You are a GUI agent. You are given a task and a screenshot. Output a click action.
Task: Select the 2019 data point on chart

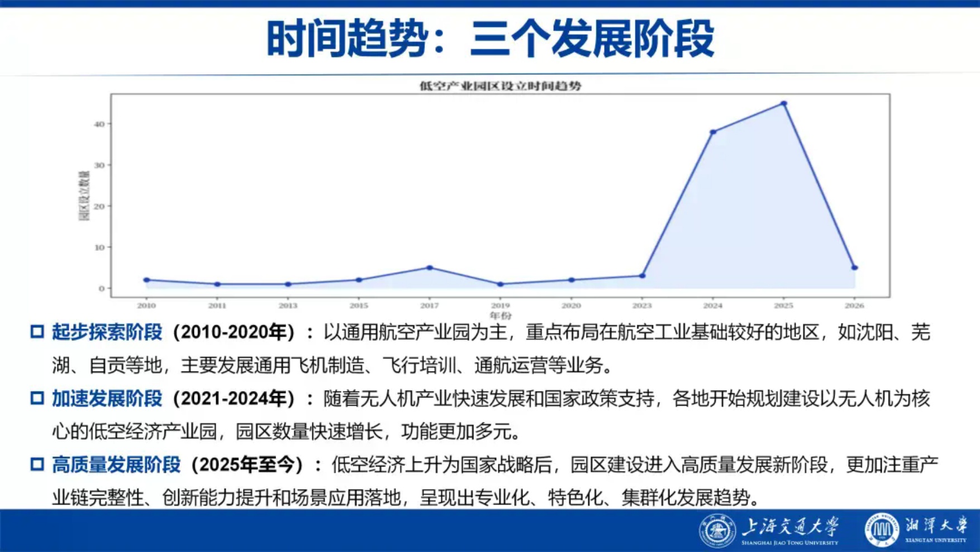coord(501,284)
